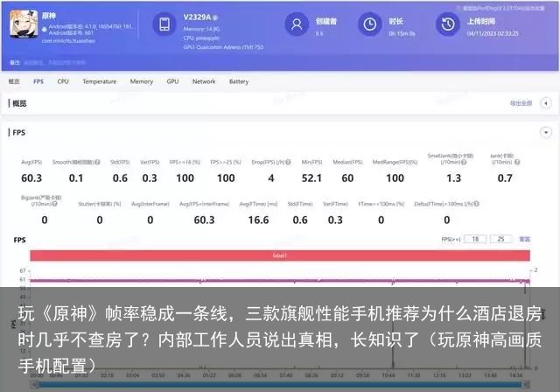Click the right handle of the time range slider
This screenshot has width=560, height=392.
click(x=526, y=384)
